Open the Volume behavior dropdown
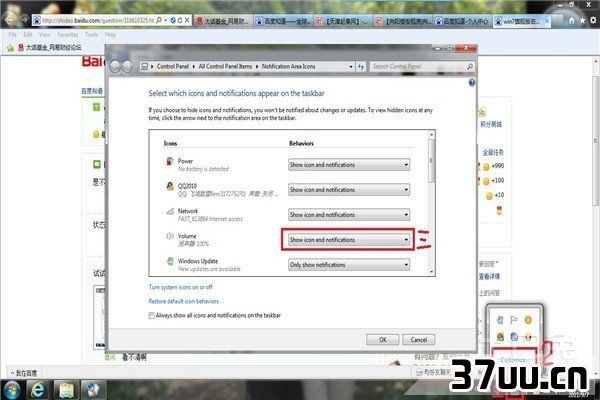The image size is (600, 400). [349, 240]
